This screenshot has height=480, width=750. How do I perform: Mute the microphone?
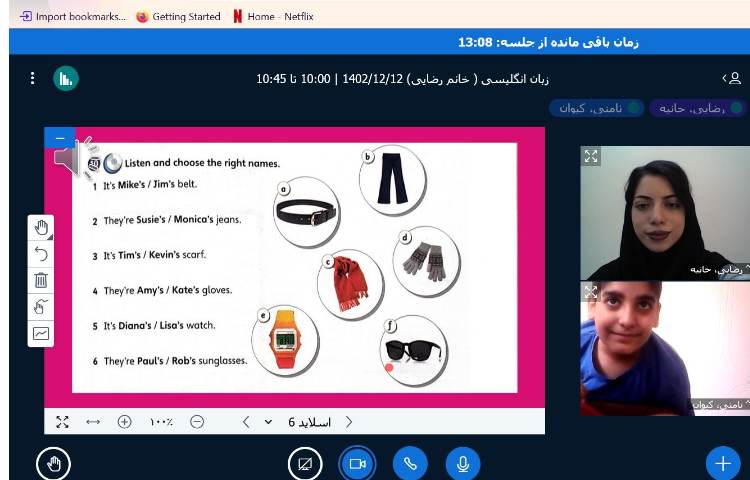pos(463,463)
